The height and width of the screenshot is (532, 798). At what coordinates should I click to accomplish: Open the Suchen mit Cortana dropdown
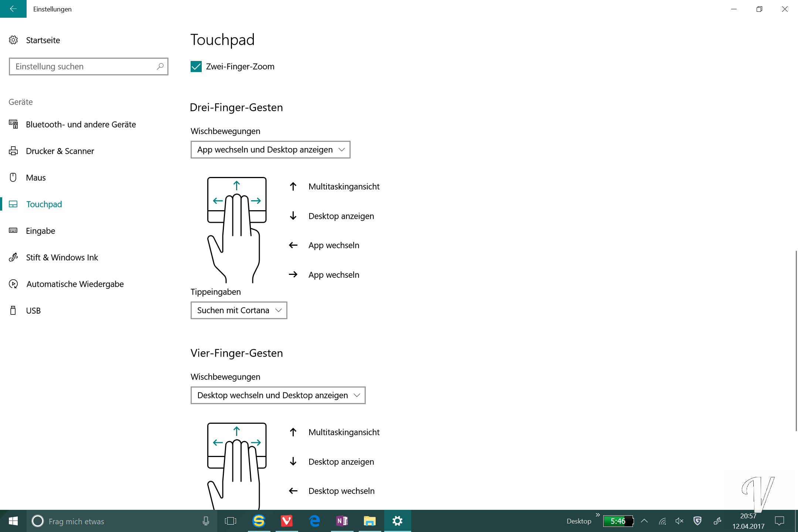tap(239, 310)
